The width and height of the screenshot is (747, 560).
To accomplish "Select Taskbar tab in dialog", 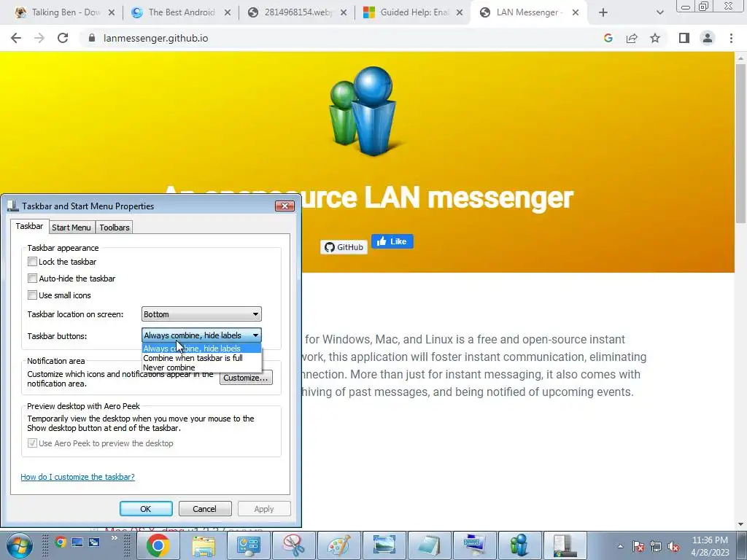I will [29, 226].
